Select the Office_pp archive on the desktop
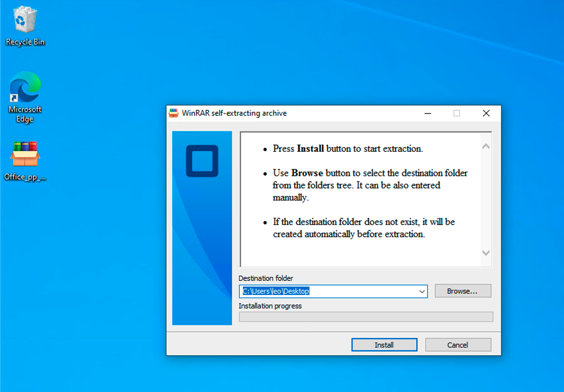Viewport: 564px width, 392px height. pyautogui.click(x=25, y=154)
